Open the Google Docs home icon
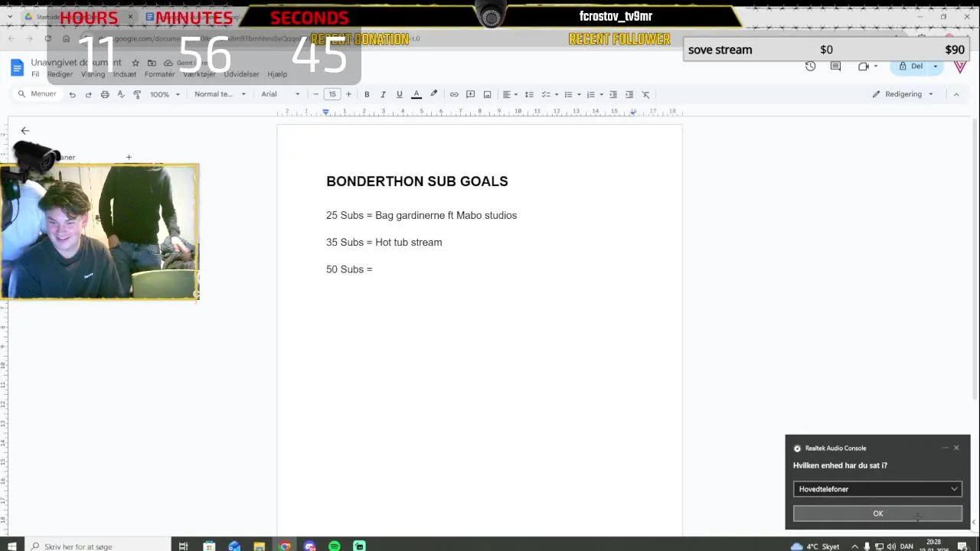The image size is (980, 551). tap(17, 67)
